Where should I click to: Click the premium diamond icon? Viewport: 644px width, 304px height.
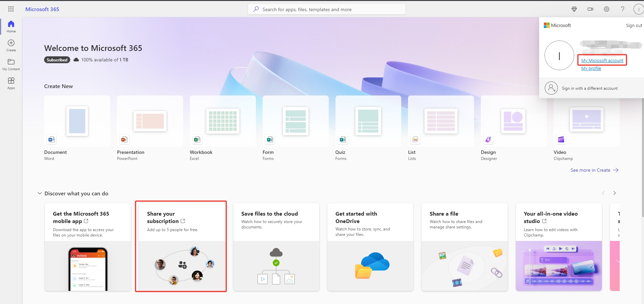[x=574, y=9]
